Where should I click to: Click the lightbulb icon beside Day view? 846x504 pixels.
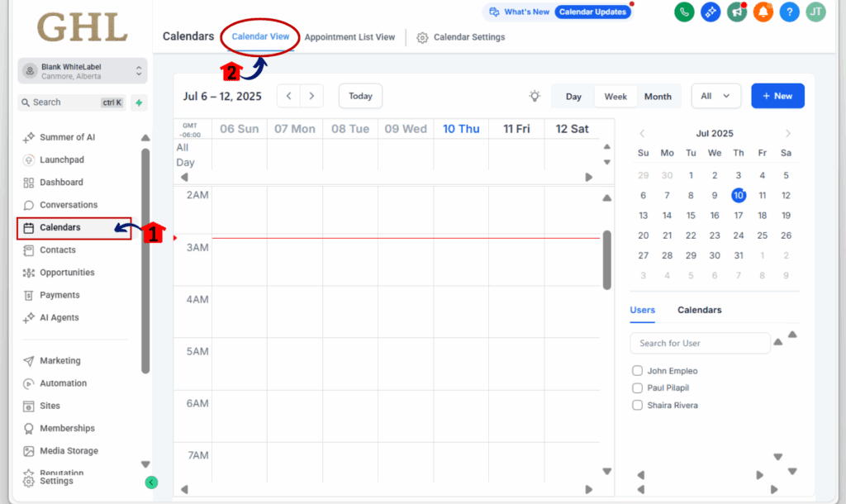pos(535,96)
